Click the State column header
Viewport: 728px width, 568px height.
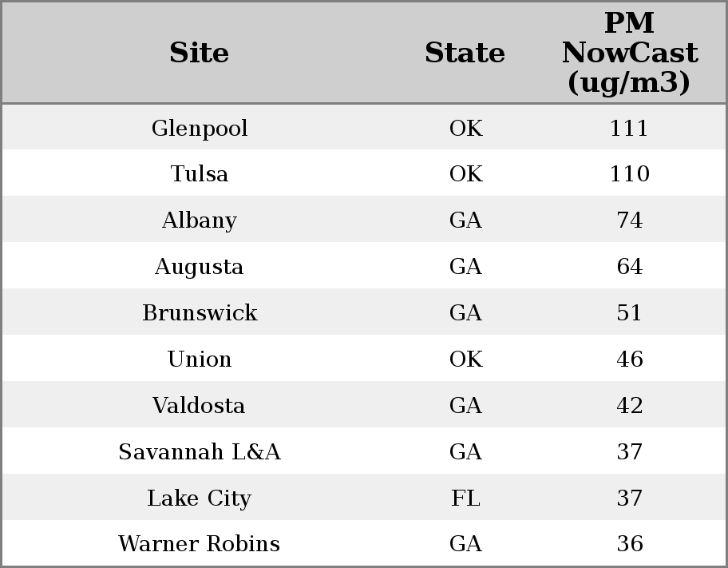click(x=465, y=54)
